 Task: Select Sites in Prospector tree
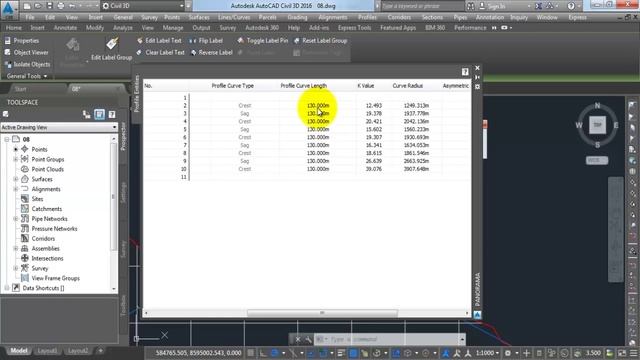click(x=37, y=199)
